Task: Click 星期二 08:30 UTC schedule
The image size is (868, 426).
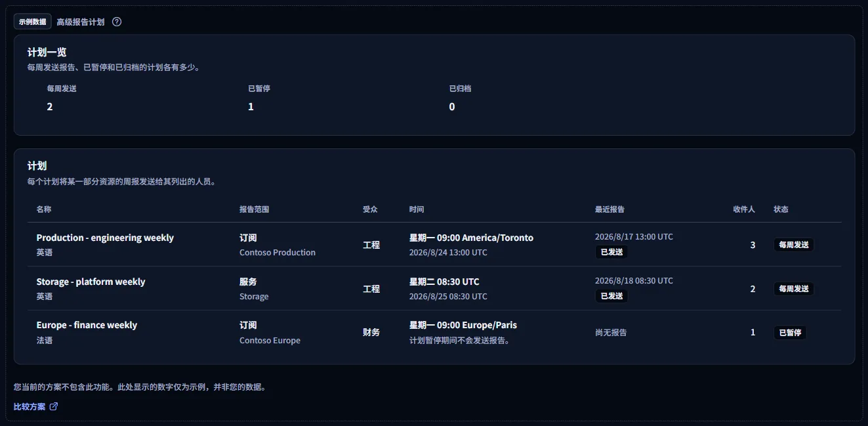Action: pyautogui.click(x=444, y=282)
